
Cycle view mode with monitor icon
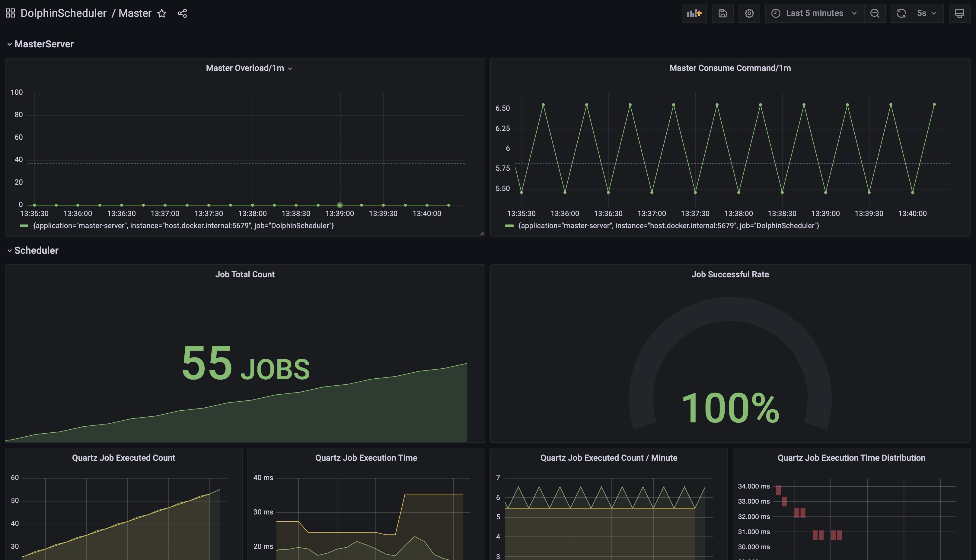pos(959,14)
